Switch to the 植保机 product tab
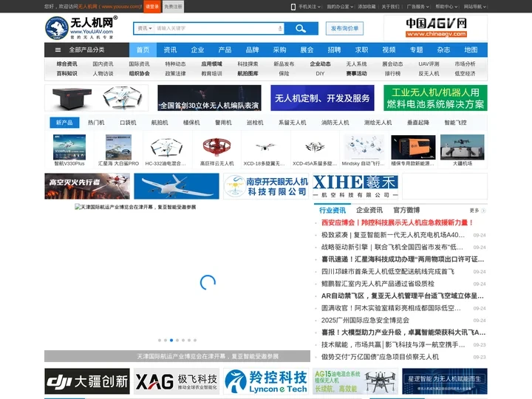 (191, 123)
